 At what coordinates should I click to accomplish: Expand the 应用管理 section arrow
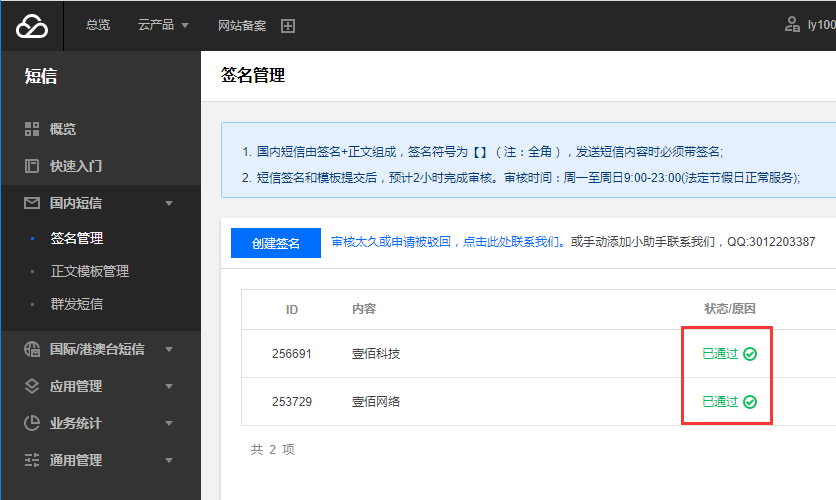click(x=169, y=386)
